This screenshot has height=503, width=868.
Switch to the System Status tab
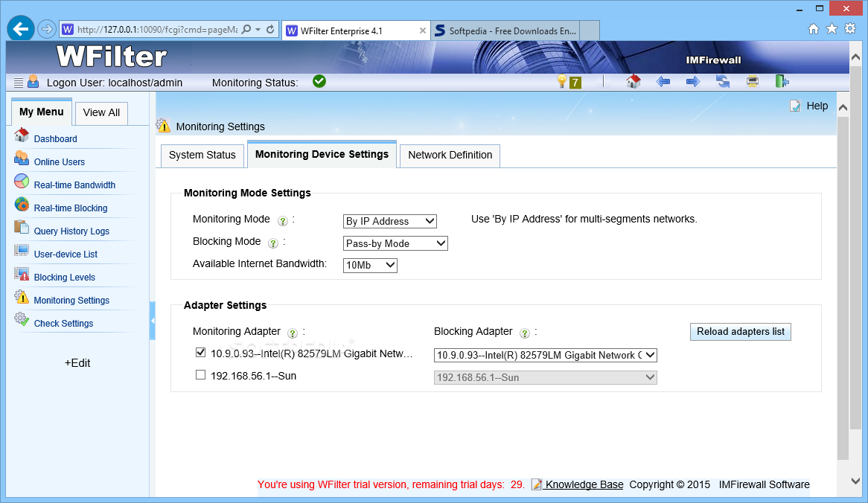(x=202, y=156)
